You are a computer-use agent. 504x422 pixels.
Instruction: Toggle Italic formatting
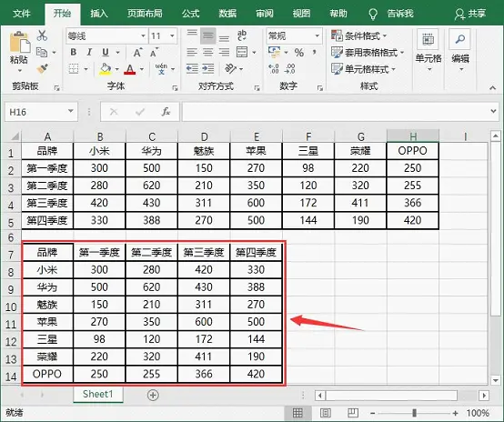(x=89, y=52)
